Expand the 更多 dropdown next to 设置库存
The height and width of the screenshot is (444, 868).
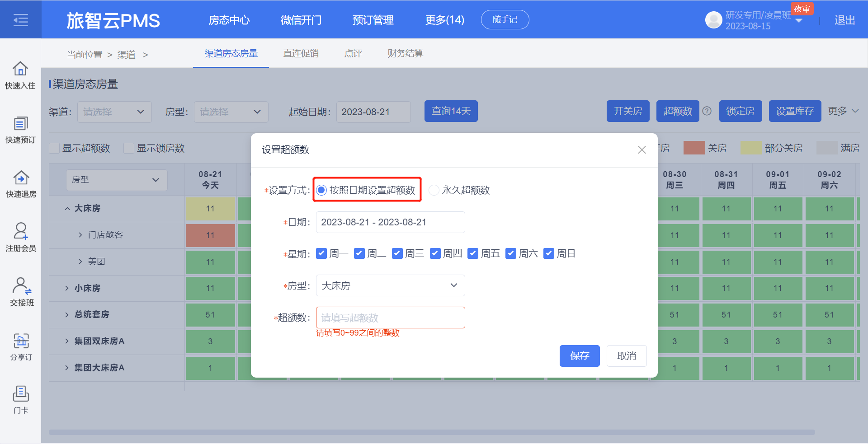843,111
